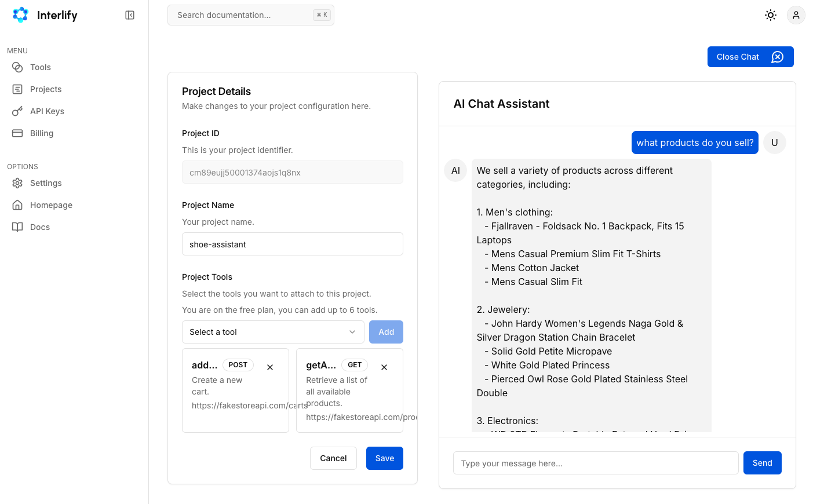Open Tools in sidebar menu
The height and width of the screenshot is (504, 824).
(40, 67)
